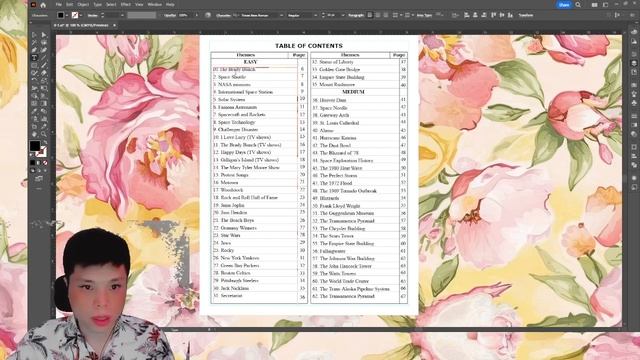Select the Scale tool
This screenshot has width=640, height=360.
click(44, 80)
